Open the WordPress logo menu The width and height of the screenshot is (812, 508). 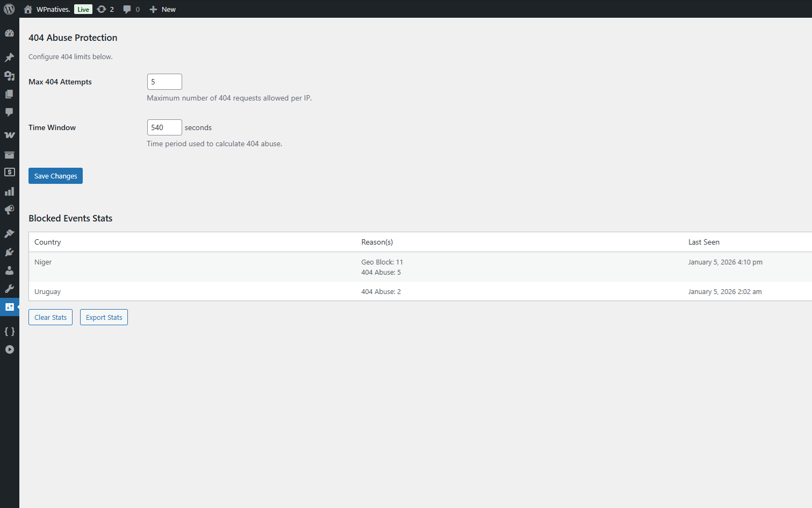pos(9,9)
